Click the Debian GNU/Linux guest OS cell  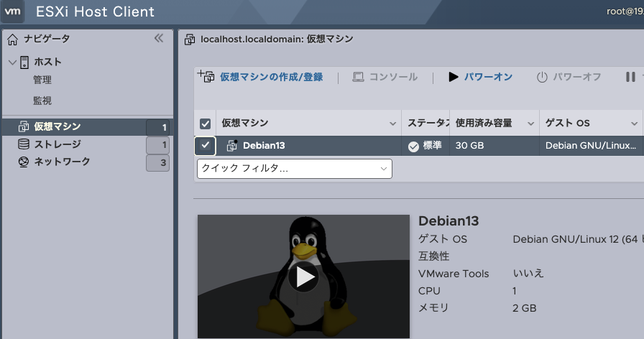pyautogui.click(x=591, y=145)
